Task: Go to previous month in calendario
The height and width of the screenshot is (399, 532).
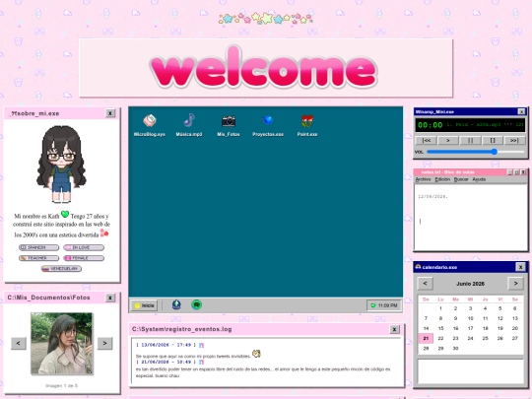Action: 426,284
